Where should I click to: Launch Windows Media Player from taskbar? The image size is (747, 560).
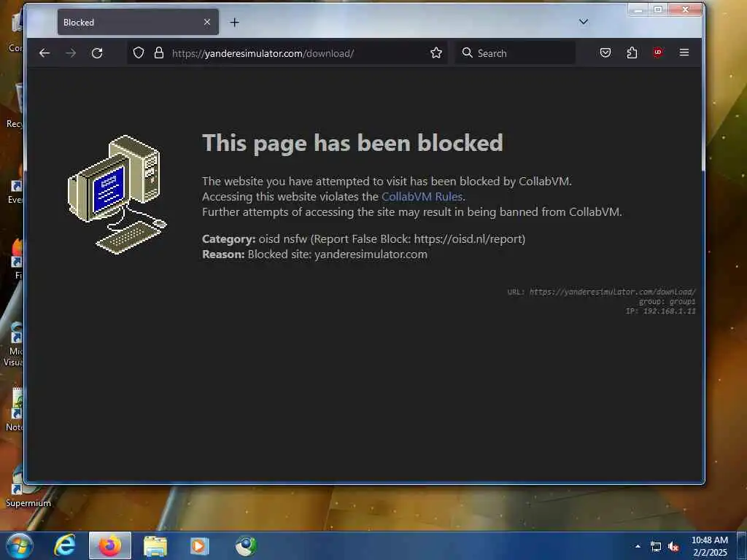click(x=199, y=546)
